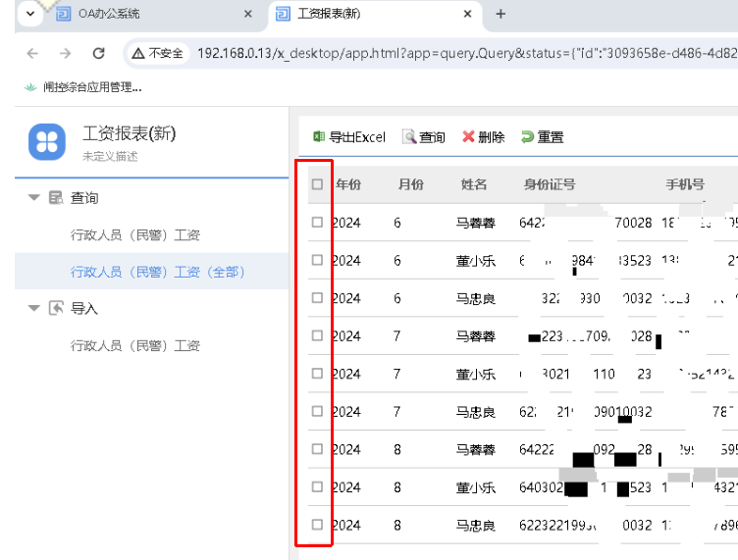This screenshot has width=738, height=560.
Task: Click the browser address bar URL
Action: pos(466,53)
